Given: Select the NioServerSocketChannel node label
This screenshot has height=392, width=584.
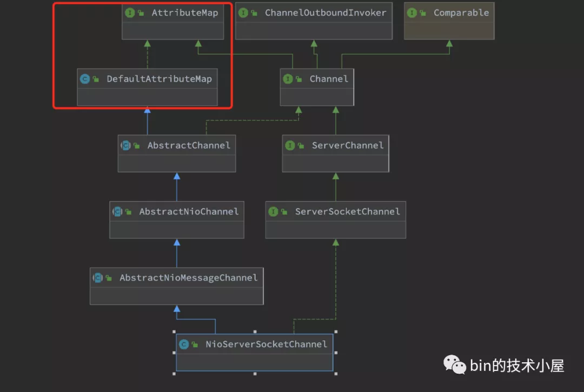Looking at the screenshot, I should [x=266, y=344].
